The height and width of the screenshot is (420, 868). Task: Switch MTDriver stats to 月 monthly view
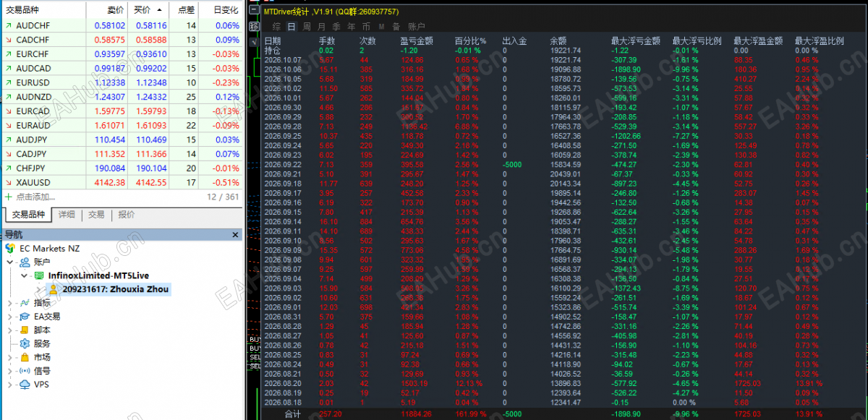point(321,27)
